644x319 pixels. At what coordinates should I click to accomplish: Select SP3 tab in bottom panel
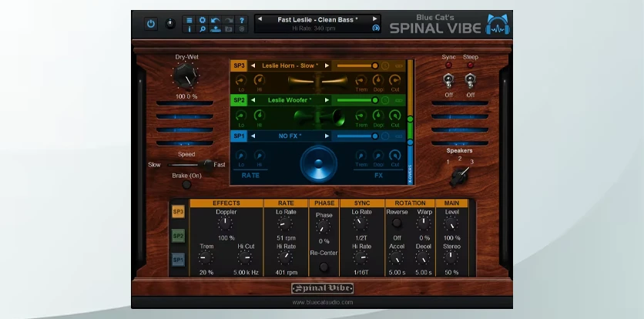tap(178, 212)
